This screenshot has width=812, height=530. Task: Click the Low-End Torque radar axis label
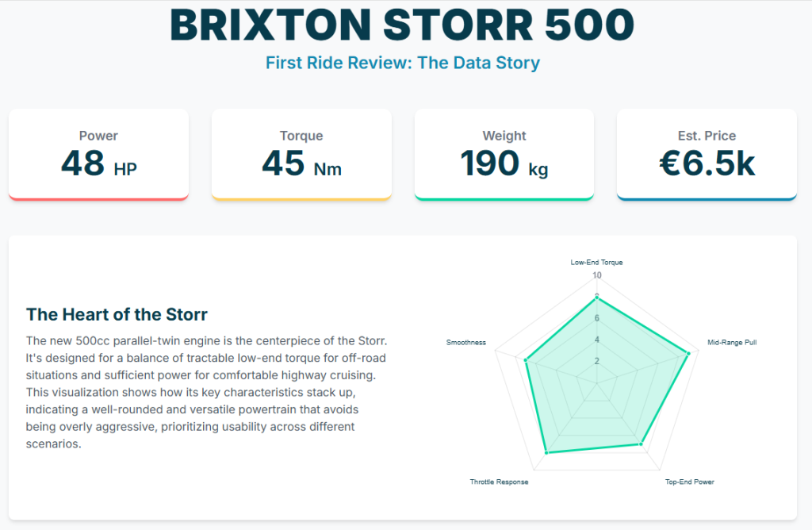(597, 262)
